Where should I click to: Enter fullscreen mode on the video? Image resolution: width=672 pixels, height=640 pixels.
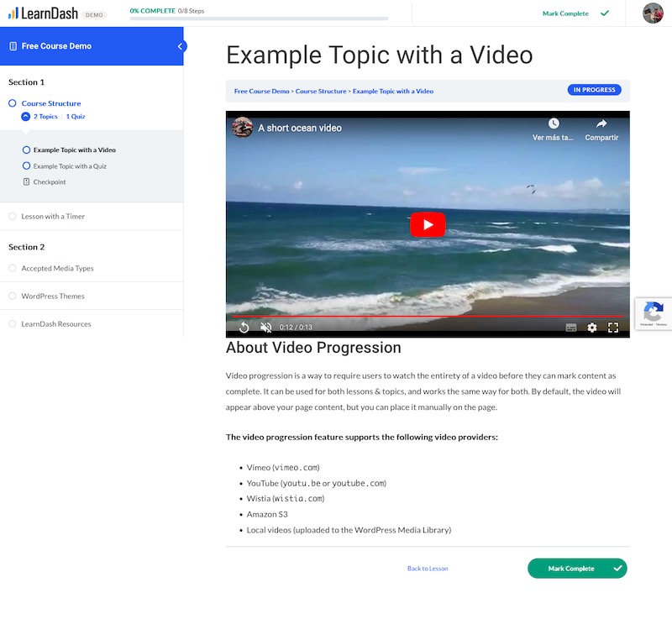click(x=613, y=328)
